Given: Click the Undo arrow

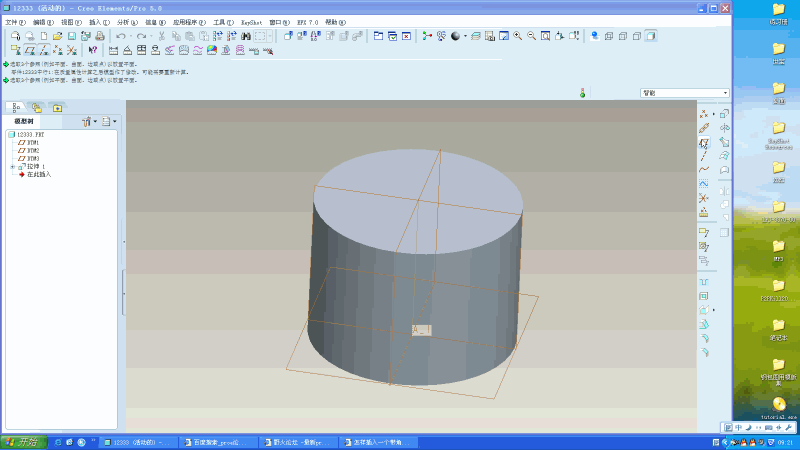Looking at the screenshot, I should [120, 36].
